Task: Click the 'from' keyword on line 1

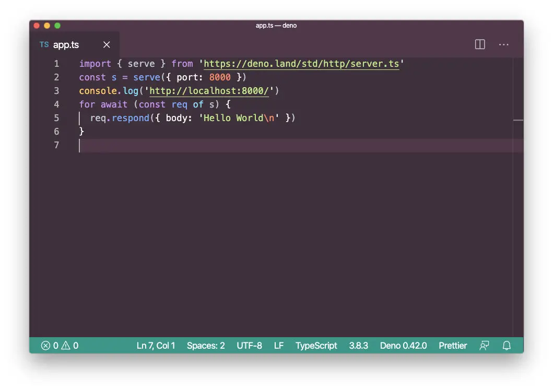Action: 182,64
